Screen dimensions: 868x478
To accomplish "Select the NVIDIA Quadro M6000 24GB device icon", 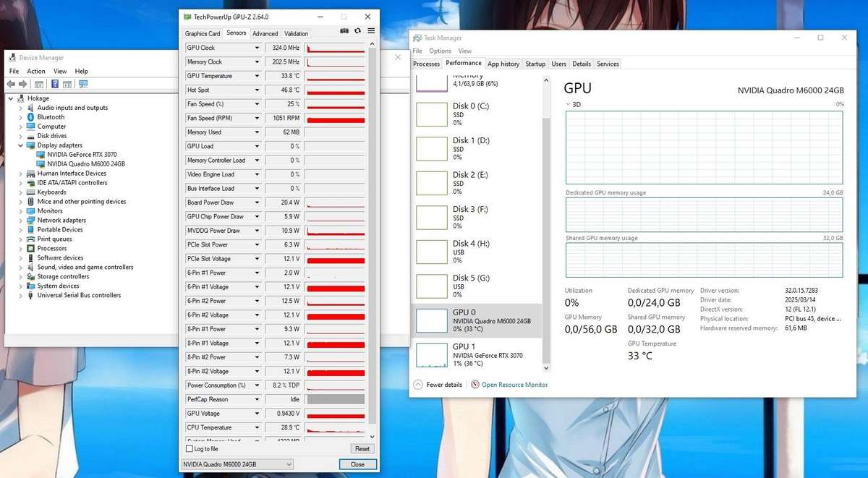I will coord(41,164).
